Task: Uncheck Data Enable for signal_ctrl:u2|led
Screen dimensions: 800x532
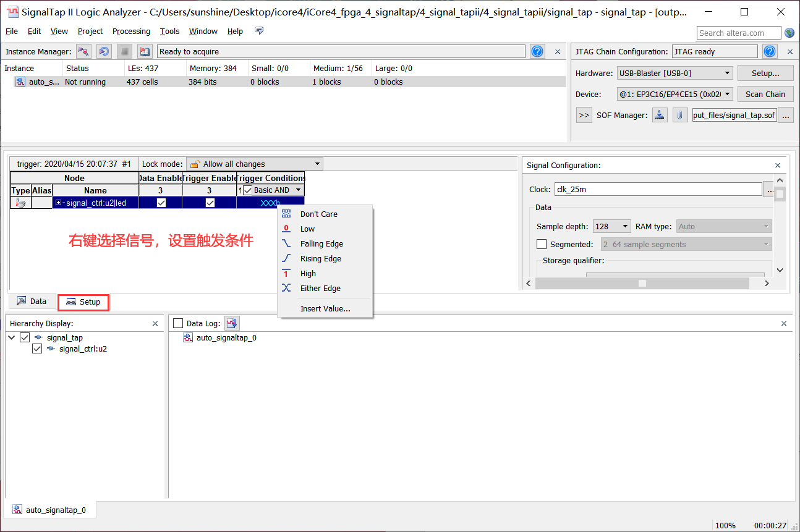Action: coord(161,203)
